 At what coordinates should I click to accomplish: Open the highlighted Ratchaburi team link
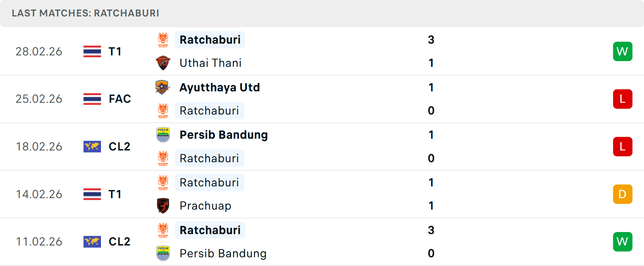click(x=210, y=39)
